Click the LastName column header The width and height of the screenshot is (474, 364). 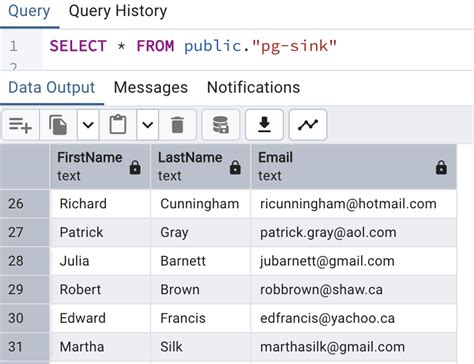[200, 167]
